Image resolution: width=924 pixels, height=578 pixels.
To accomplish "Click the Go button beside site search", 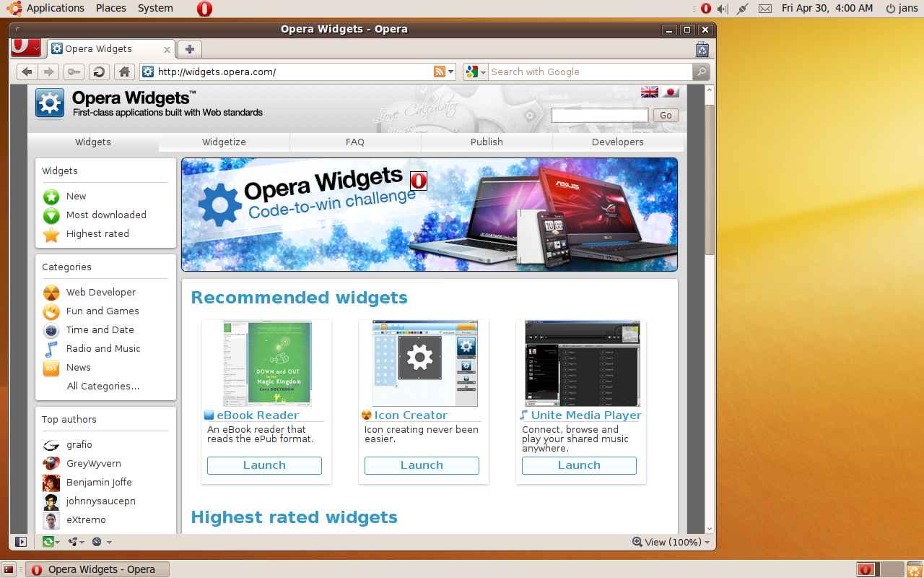I will click(666, 115).
